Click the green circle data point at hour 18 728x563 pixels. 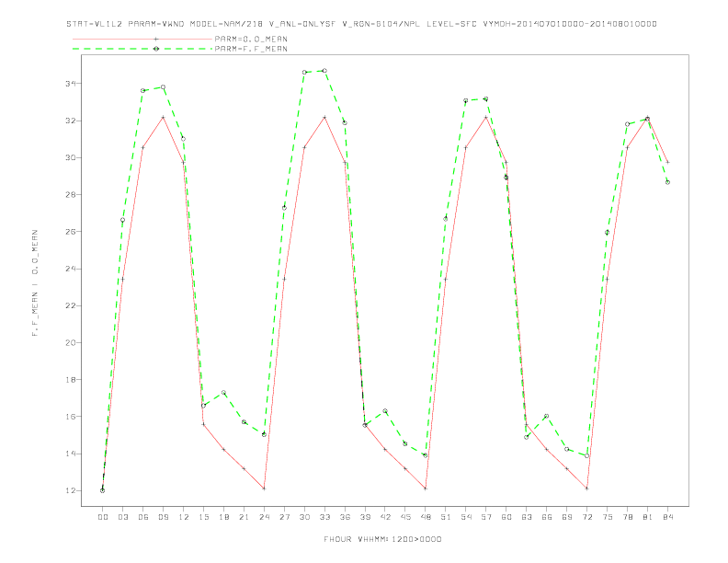point(223,393)
